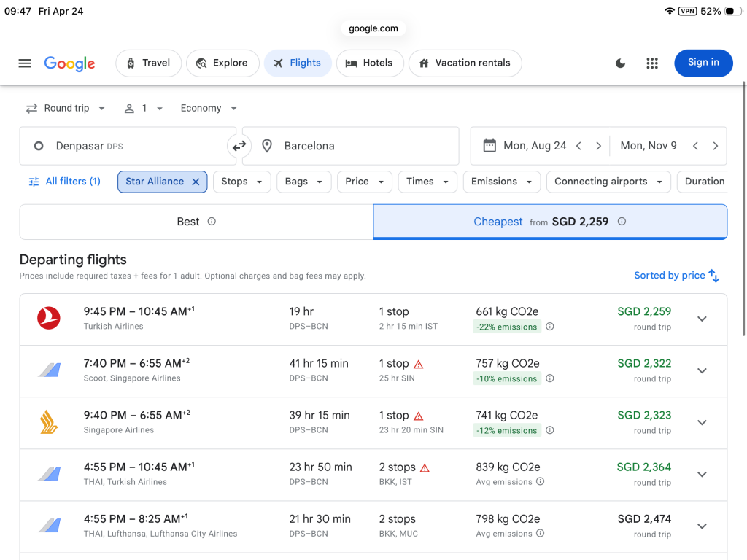
Task: Open the Round trip dropdown
Action: pyautogui.click(x=66, y=109)
